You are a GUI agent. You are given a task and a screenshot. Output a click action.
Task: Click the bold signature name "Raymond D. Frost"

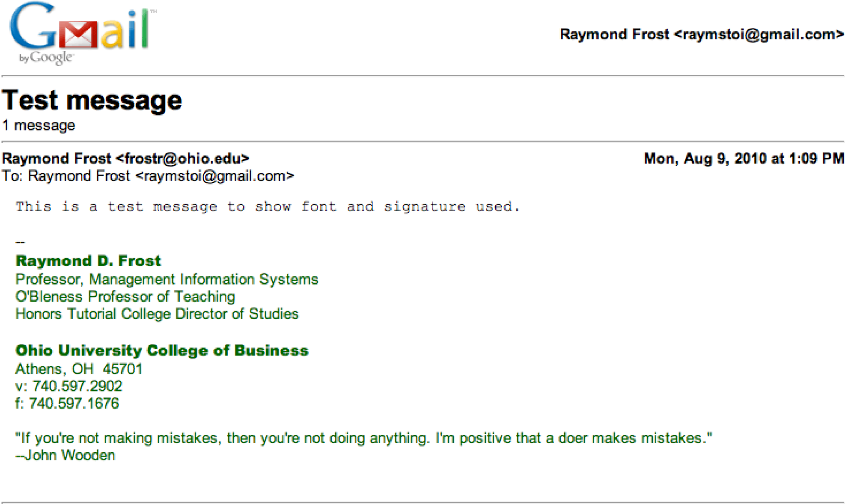tap(88, 261)
